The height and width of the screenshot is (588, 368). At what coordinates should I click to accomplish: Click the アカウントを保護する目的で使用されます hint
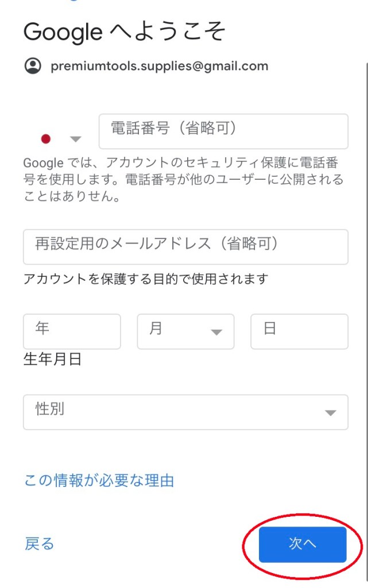(146, 279)
